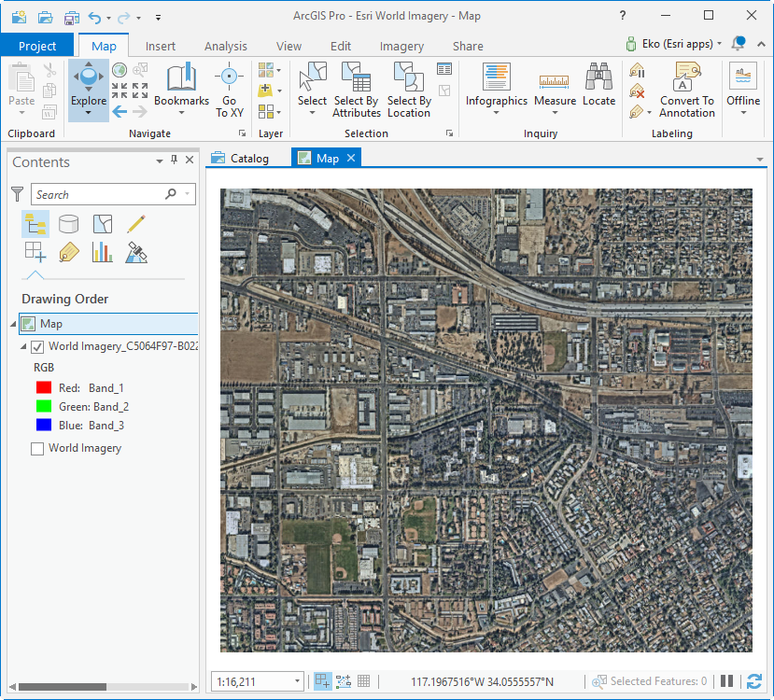Pause map drawing in status bar
The image size is (774, 700).
[726, 681]
